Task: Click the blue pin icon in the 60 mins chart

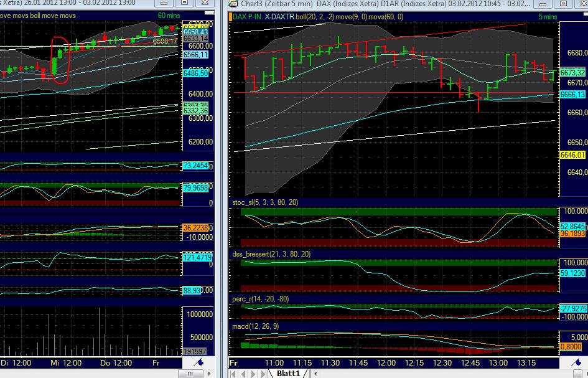Action: click(x=198, y=362)
